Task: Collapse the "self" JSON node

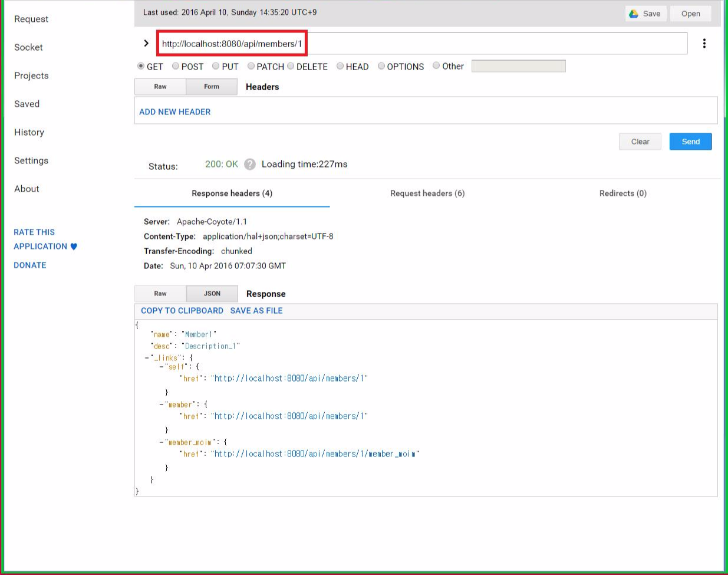Action: coord(161,367)
